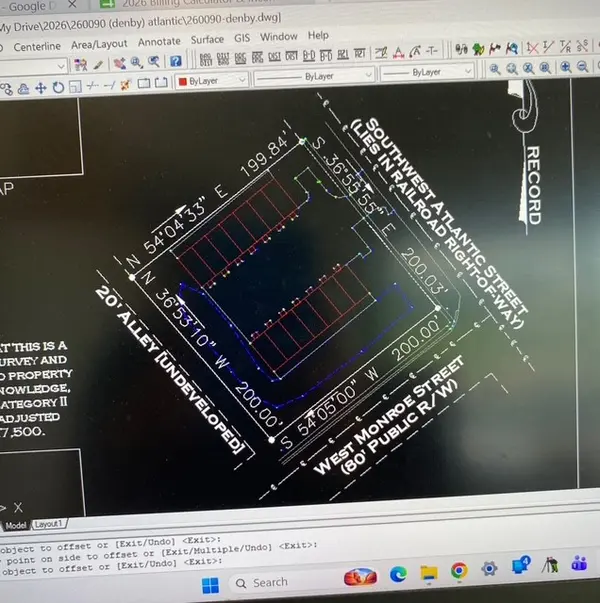The width and height of the screenshot is (600, 603).
Task: Click the Explode tool orange icon
Action: [126, 84]
